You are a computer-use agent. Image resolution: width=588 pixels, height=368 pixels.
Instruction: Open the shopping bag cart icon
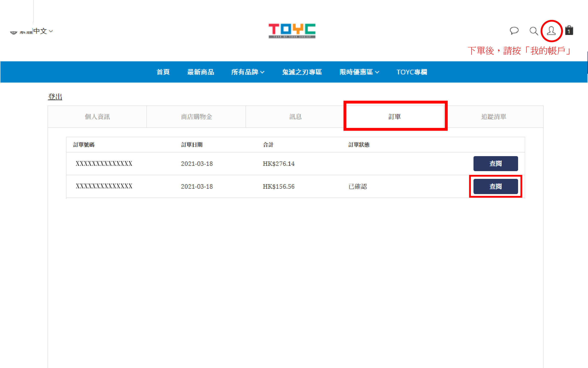[x=569, y=30]
